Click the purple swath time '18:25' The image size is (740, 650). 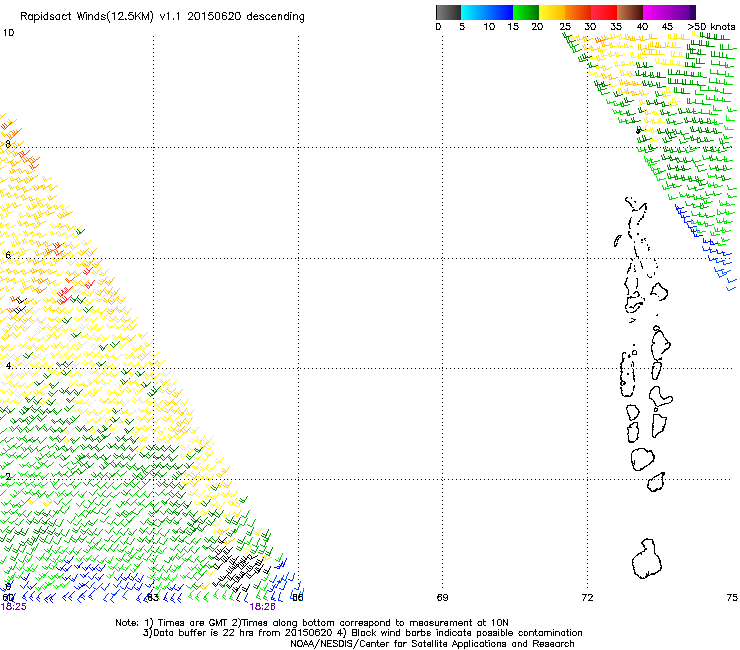[x=14, y=607]
